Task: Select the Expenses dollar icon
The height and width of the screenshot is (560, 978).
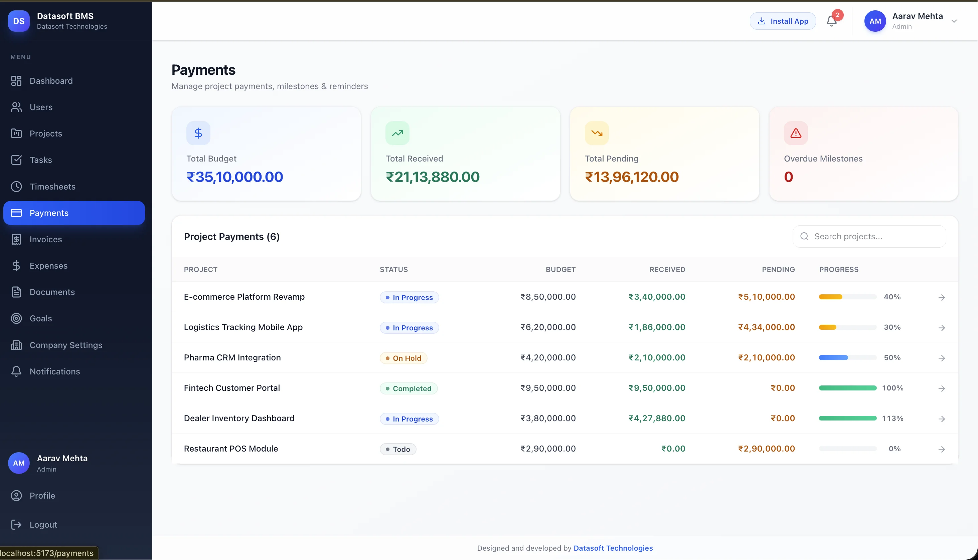Action: pos(16,265)
